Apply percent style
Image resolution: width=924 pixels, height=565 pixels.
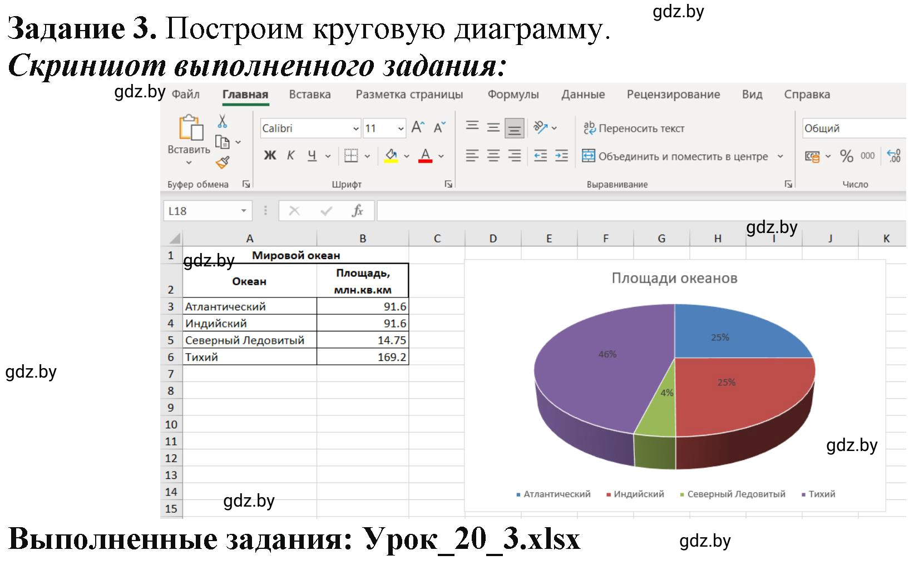click(847, 156)
